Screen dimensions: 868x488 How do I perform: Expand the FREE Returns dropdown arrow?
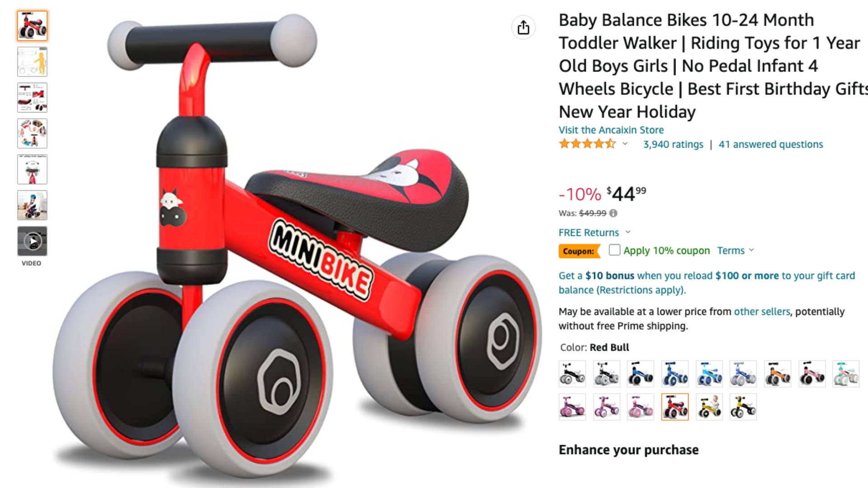click(x=628, y=232)
